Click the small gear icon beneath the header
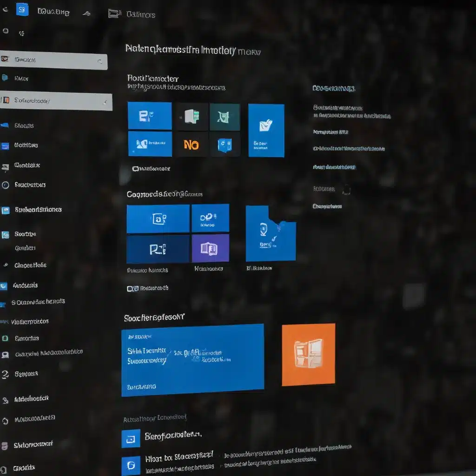Screen dimensions: 476x476 click(21, 33)
